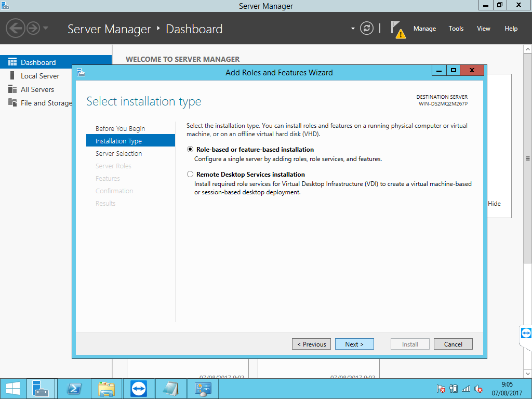Select the Installation Type wizard step
Image resolution: width=532 pixels, height=399 pixels.
[130, 140]
